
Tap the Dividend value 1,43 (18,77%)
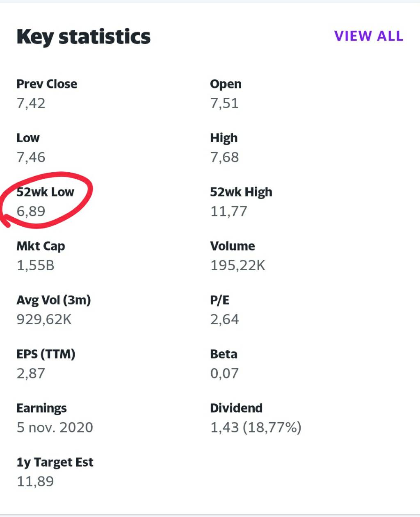point(256,428)
